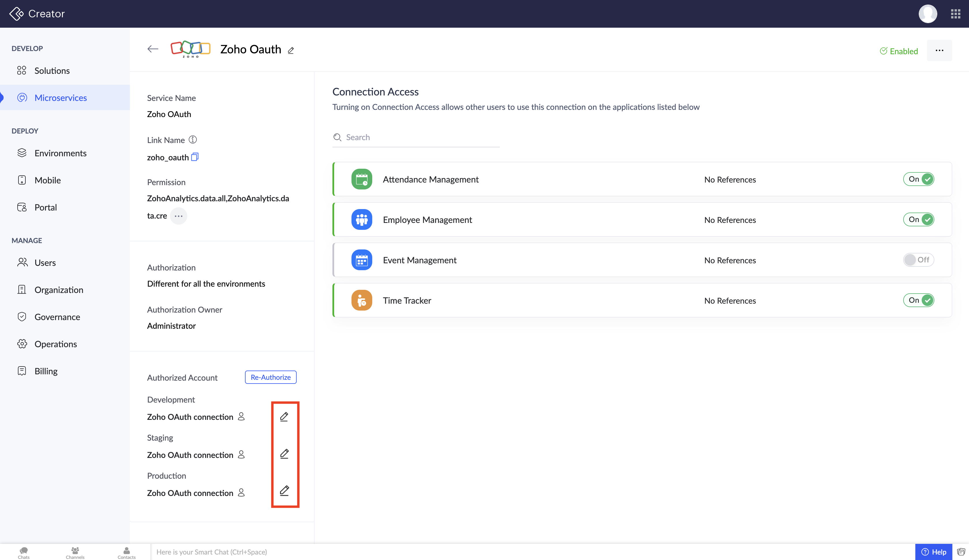
Task: Edit the Development authorized account
Action: (284, 417)
